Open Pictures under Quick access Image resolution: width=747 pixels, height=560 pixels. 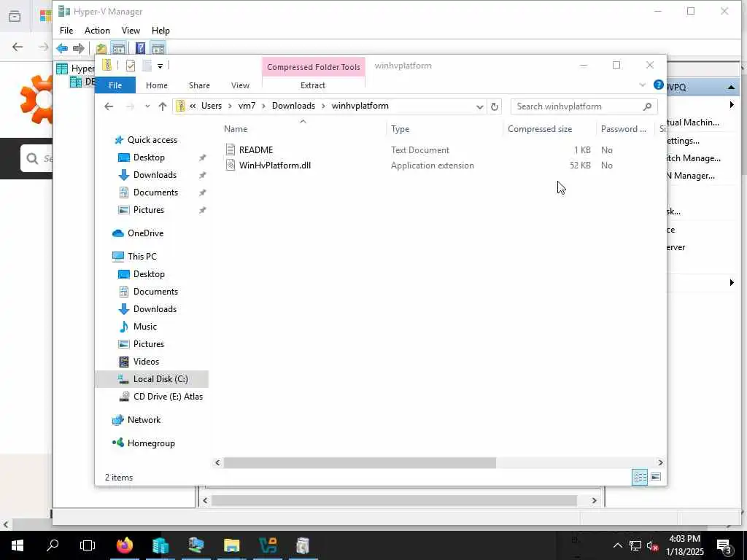point(149,210)
